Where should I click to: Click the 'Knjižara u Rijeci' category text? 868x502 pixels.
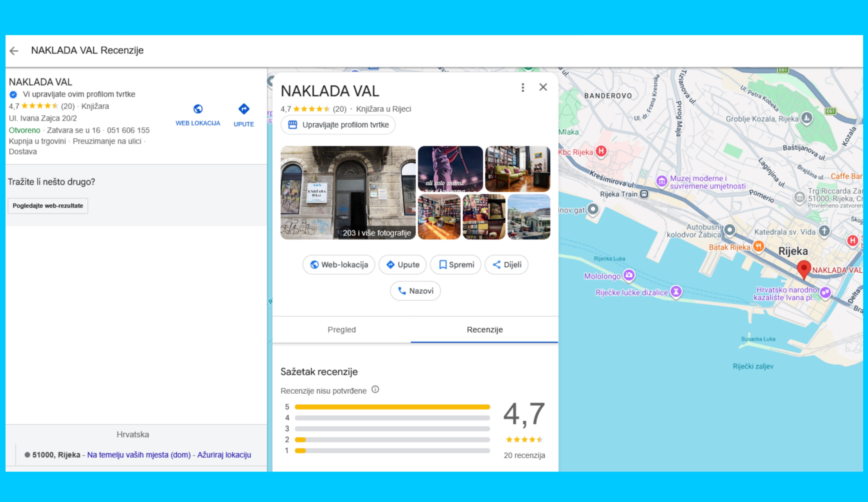click(x=383, y=109)
